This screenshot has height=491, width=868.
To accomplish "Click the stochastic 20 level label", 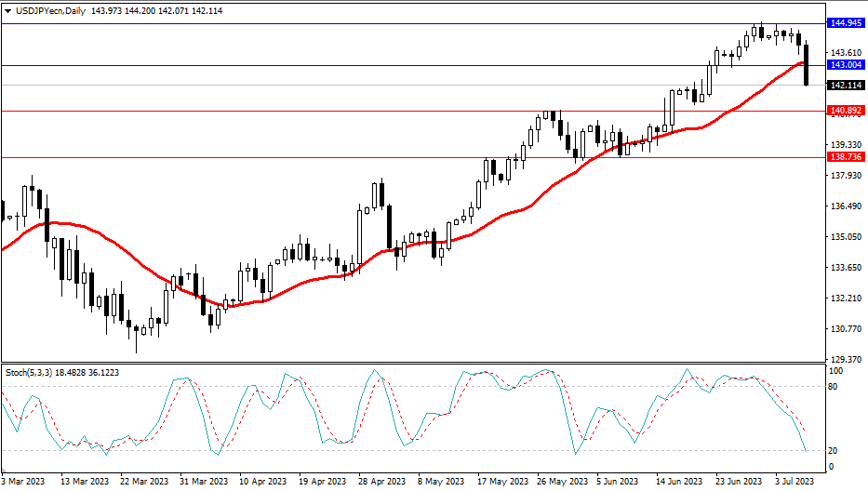I will (x=834, y=451).
